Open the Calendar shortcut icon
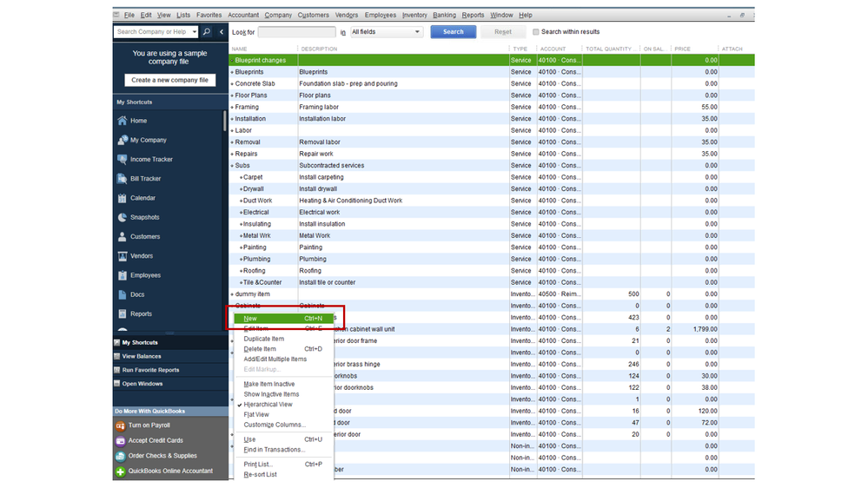 [x=123, y=198]
